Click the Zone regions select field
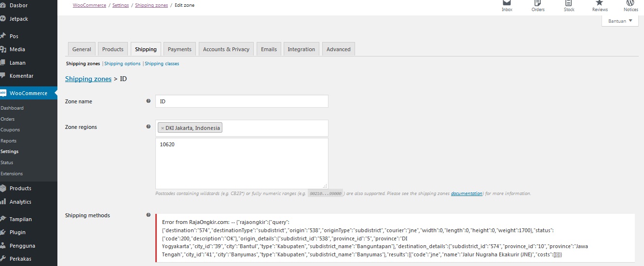The height and width of the screenshot is (266, 644). click(x=242, y=128)
